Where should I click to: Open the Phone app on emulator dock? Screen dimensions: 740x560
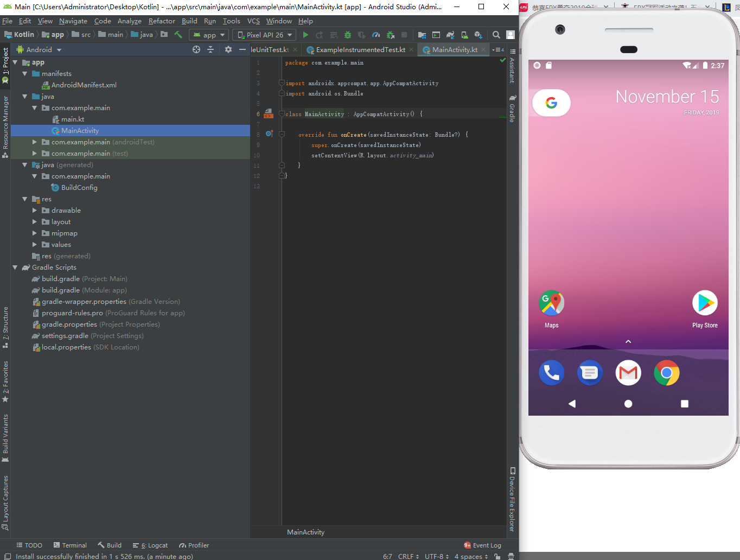(551, 373)
